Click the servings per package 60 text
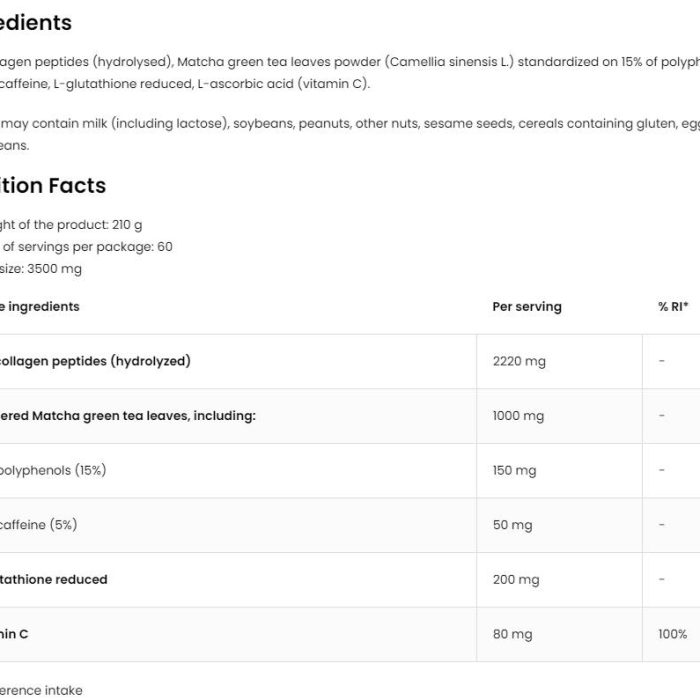The width and height of the screenshot is (700, 700). click(86, 247)
